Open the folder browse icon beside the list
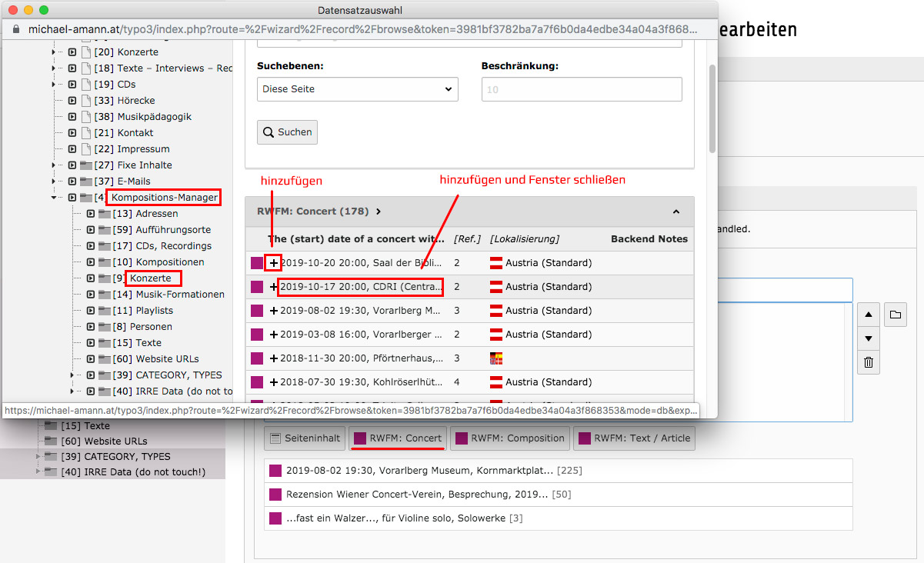The width and height of the screenshot is (924, 563). click(x=896, y=315)
